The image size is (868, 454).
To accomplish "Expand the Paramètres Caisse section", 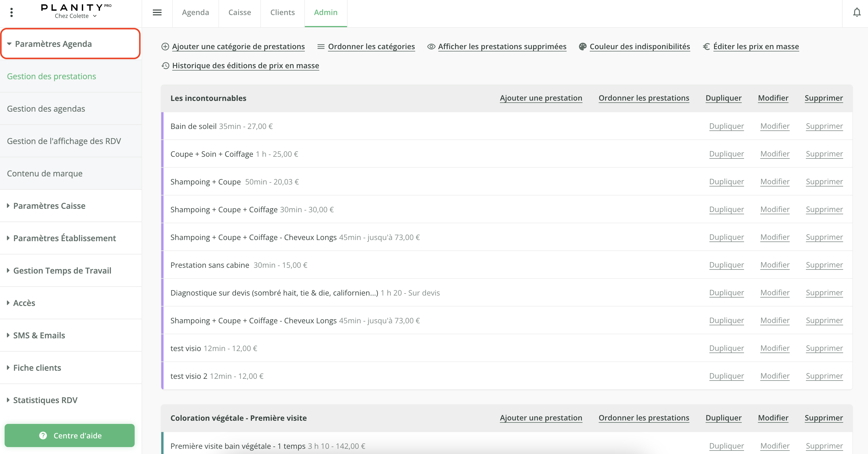I will tap(49, 206).
